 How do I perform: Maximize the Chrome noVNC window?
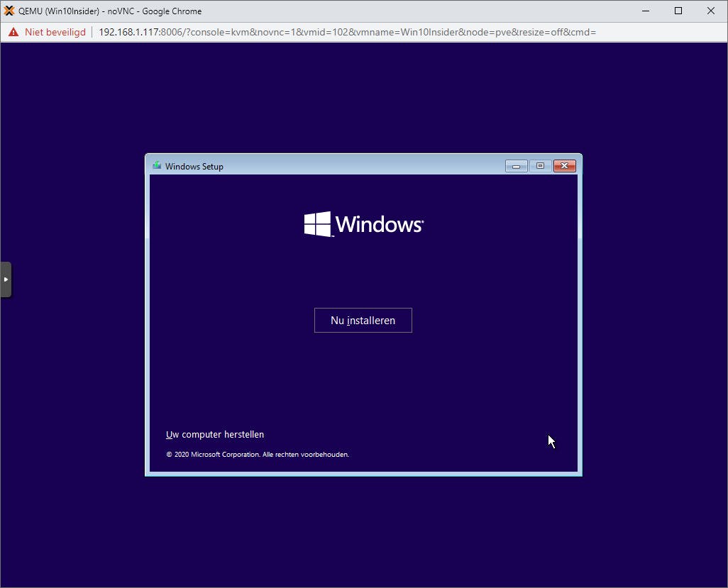(x=678, y=11)
